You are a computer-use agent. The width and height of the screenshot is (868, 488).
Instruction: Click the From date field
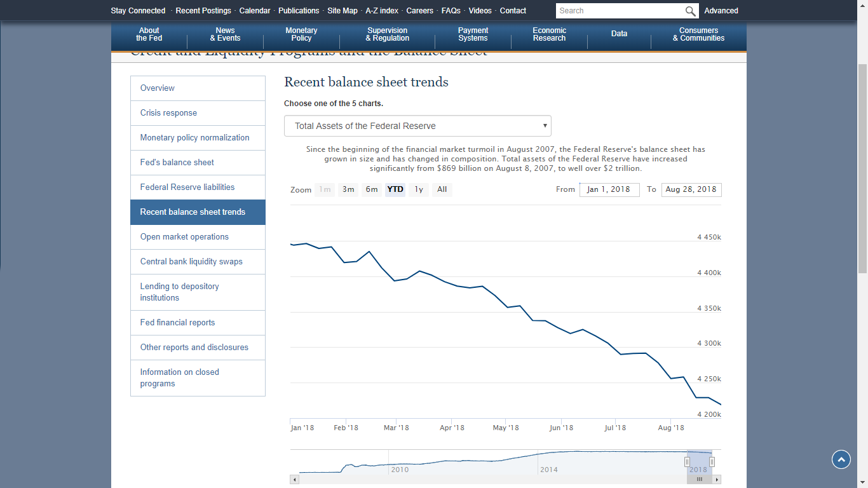coord(609,189)
